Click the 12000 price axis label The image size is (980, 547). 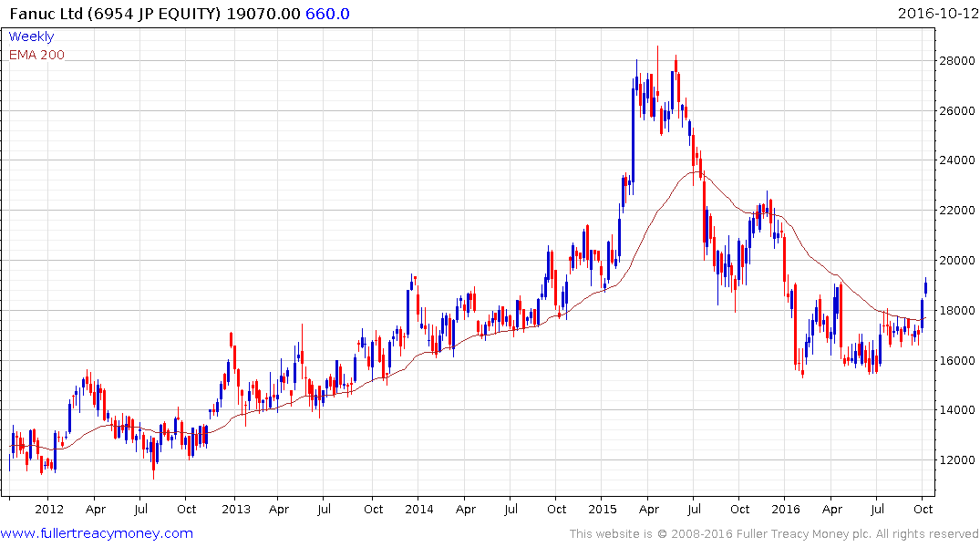coord(957,460)
